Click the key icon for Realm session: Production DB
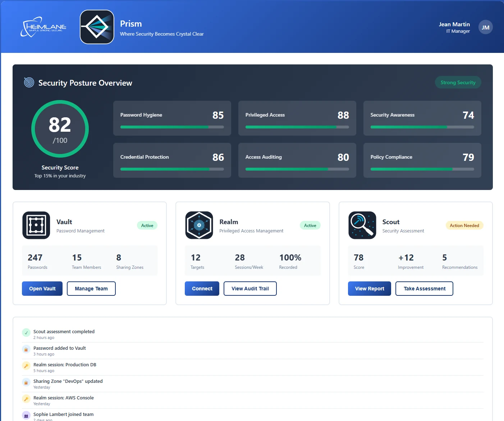The image size is (504, 421). click(x=26, y=366)
